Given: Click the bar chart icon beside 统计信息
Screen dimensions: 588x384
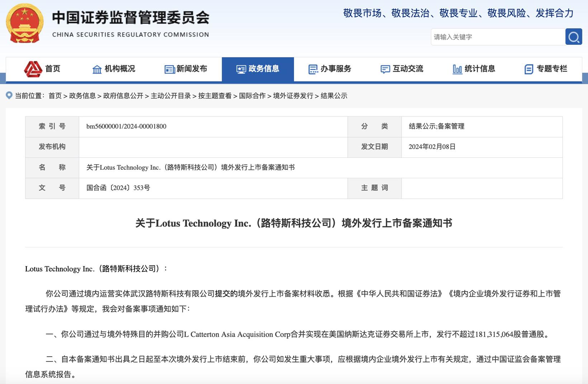Looking at the screenshot, I should (457, 69).
